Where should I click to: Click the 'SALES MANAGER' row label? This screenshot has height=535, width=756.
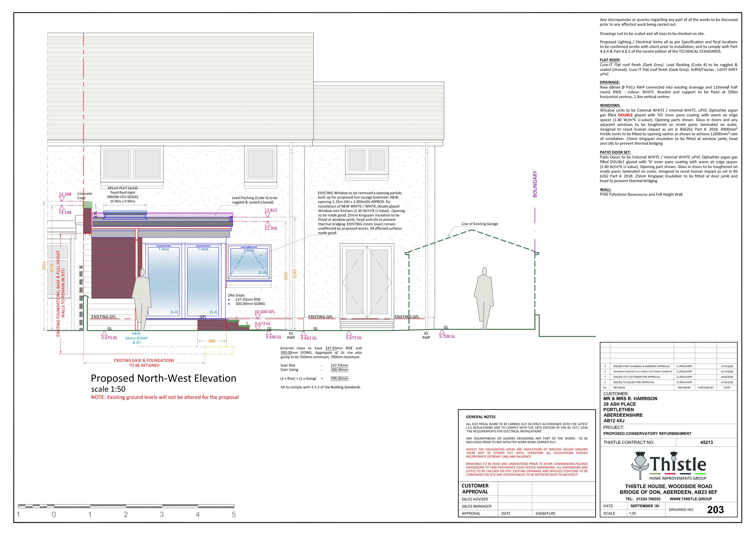pos(476,506)
